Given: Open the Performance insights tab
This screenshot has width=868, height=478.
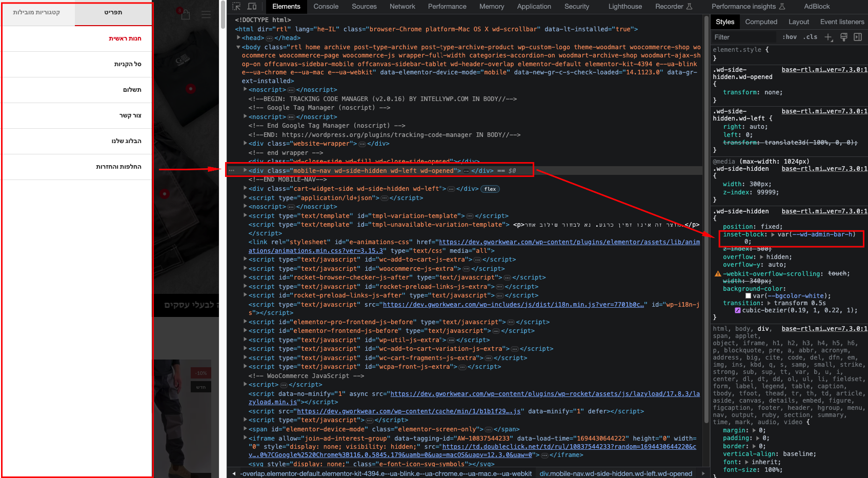Looking at the screenshot, I should tap(748, 6).
